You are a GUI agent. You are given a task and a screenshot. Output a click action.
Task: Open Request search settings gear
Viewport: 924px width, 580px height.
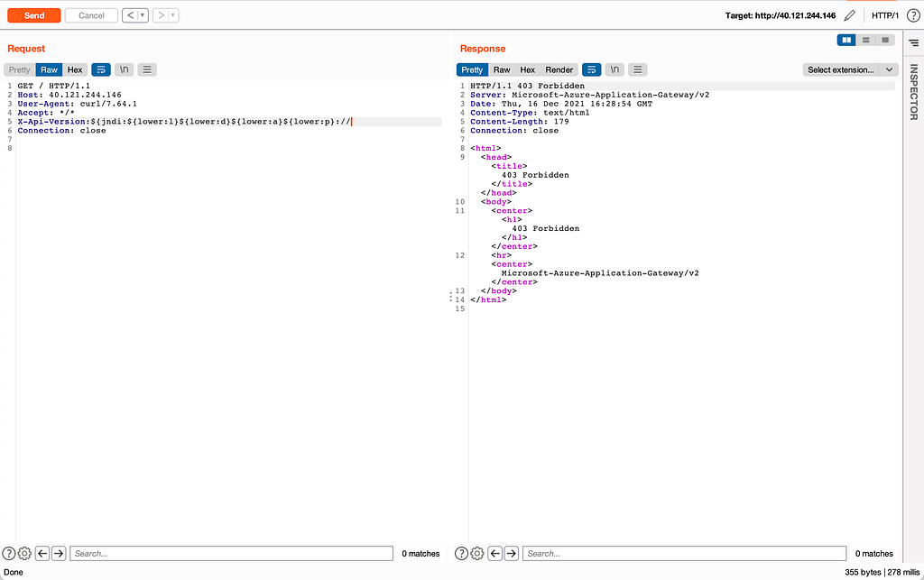24,554
